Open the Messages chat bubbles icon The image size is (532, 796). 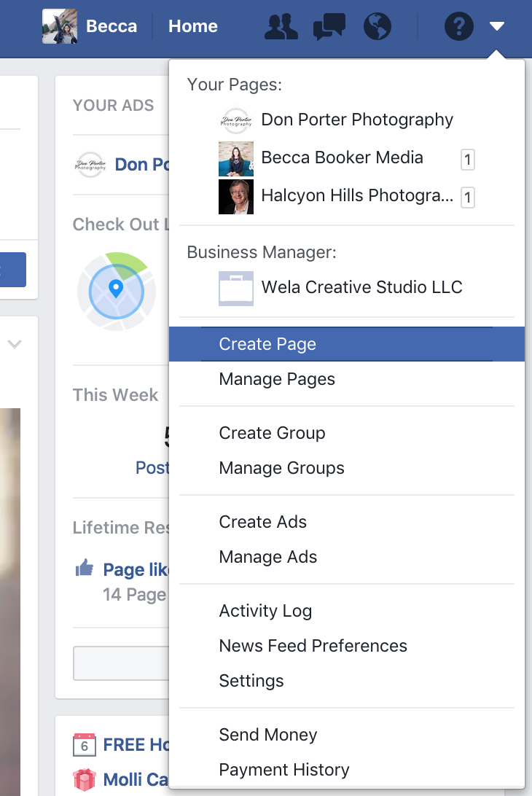coord(329,26)
